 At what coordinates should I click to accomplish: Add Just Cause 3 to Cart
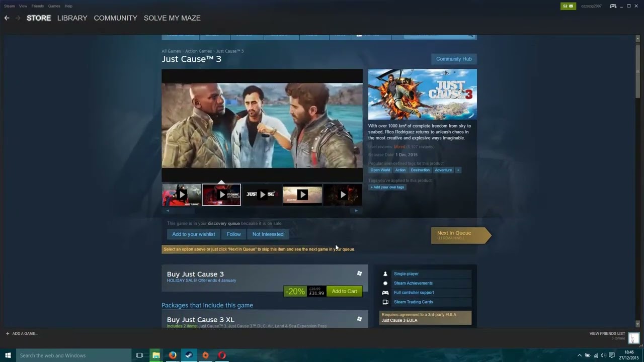(345, 291)
